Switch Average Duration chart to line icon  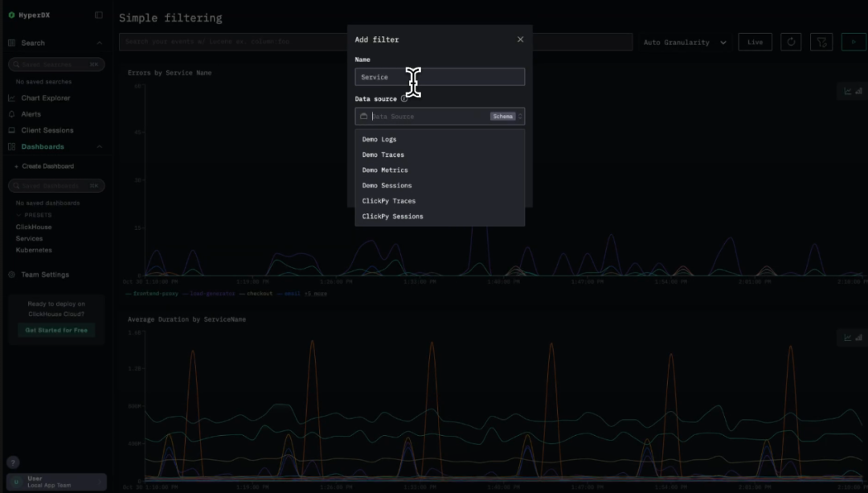[x=848, y=338]
